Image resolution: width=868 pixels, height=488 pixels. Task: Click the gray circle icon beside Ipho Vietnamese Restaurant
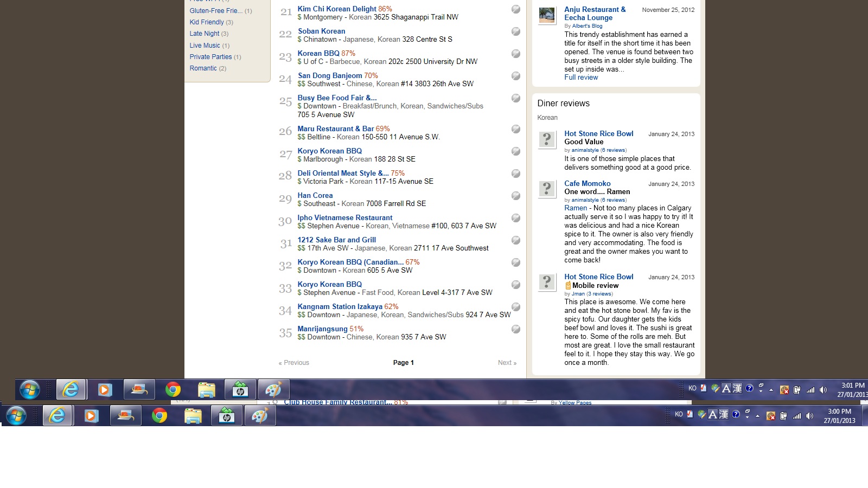[516, 218]
